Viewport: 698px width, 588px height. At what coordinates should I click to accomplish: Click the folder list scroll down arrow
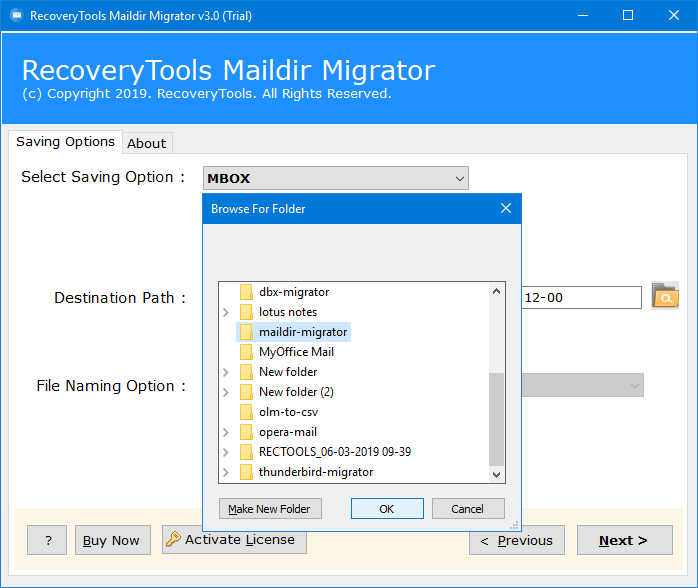[496, 474]
